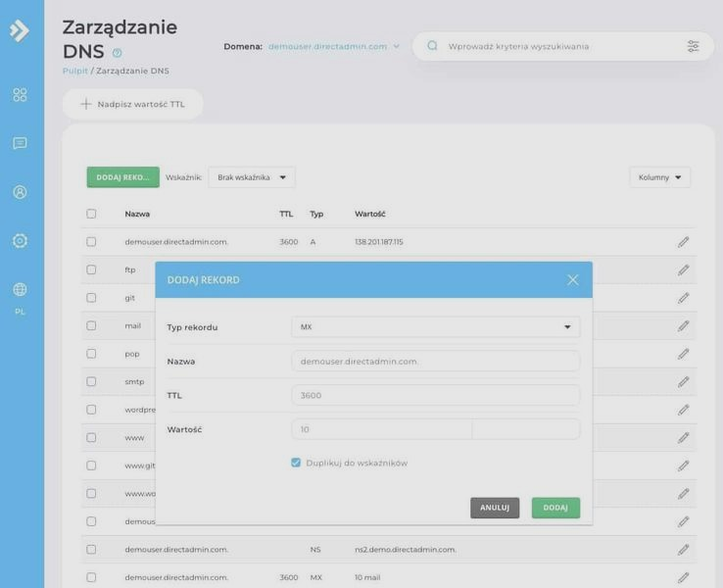The height and width of the screenshot is (588, 723).
Task: Sort by Nazwa column header
Action: click(137, 214)
